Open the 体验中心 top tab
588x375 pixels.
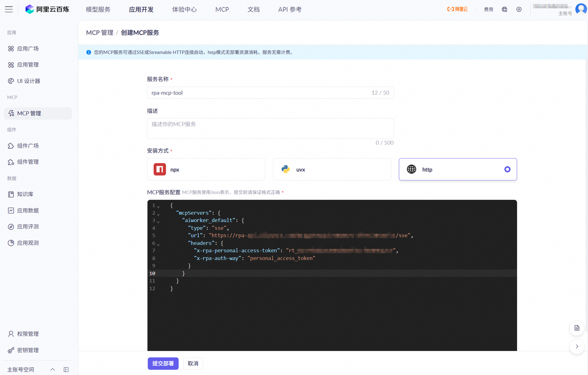pos(184,9)
